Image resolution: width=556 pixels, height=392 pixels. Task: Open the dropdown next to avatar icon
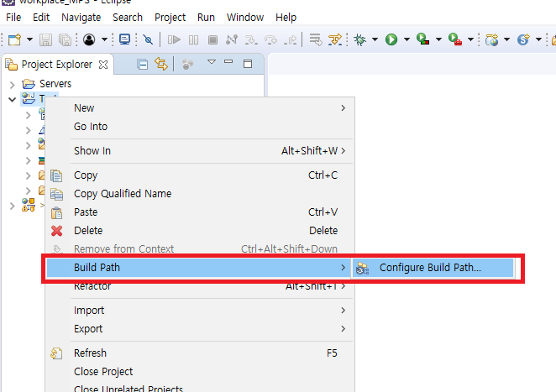[104, 39]
